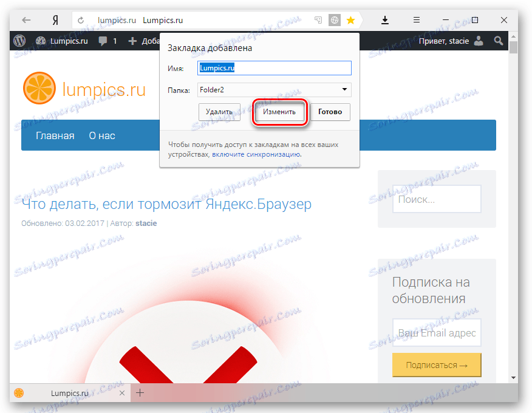Click the Удалить button
This screenshot has width=532, height=413.
point(219,112)
